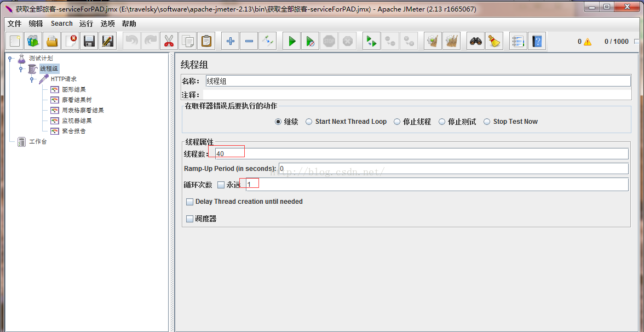This screenshot has width=644, height=332.
Task: Collapse all nodes with minus icon
Action: click(x=249, y=41)
